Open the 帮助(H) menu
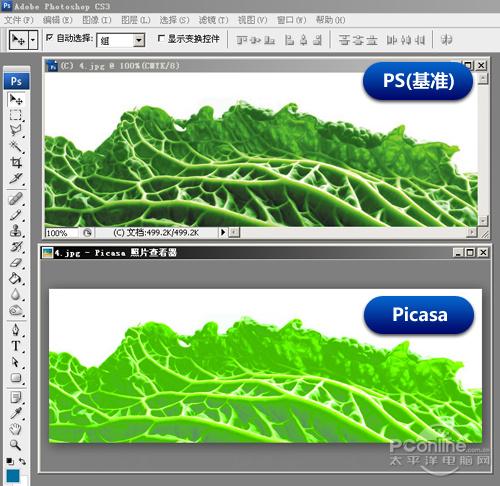500x486 pixels. click(x=331, y=20)
